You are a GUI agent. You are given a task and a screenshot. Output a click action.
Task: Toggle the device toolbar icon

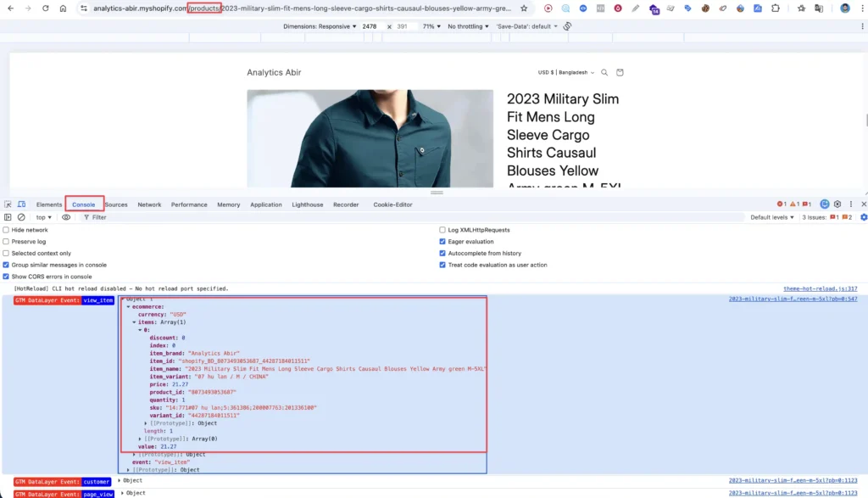[21, 204]
